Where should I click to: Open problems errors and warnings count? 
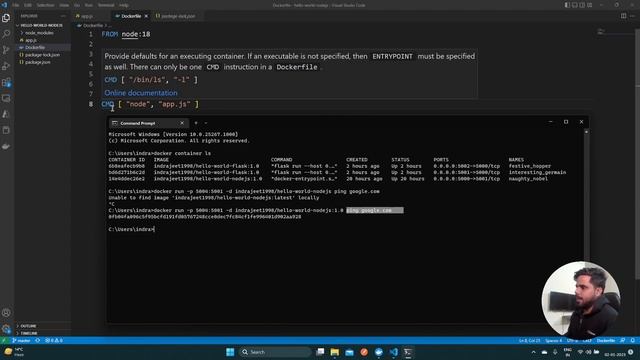[53, 340]
